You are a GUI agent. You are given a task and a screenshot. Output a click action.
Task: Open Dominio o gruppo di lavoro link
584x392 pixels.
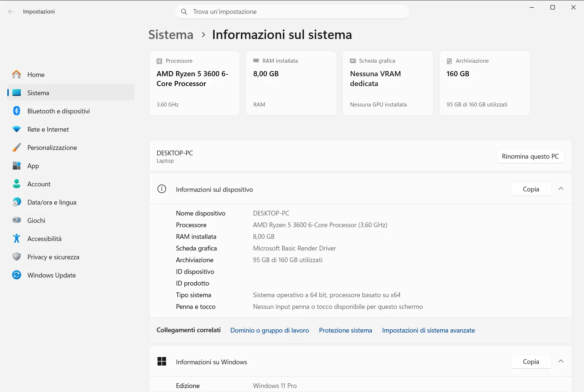270,330
